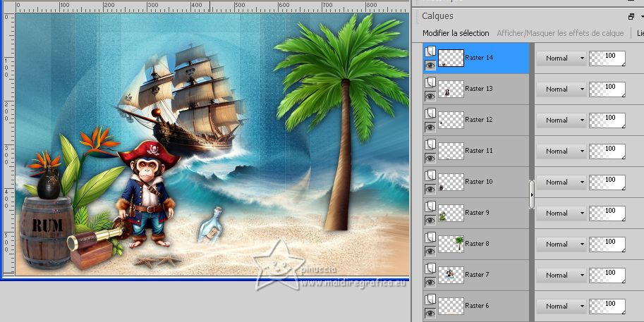Toggle the eye of the Raster 11 layer

point(430,159)
